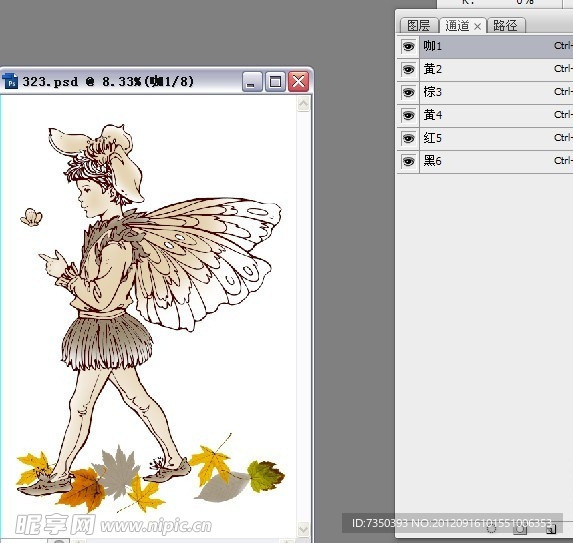
Task: Hide the 咖1 channel eye icon
Action: click(408, 46)
